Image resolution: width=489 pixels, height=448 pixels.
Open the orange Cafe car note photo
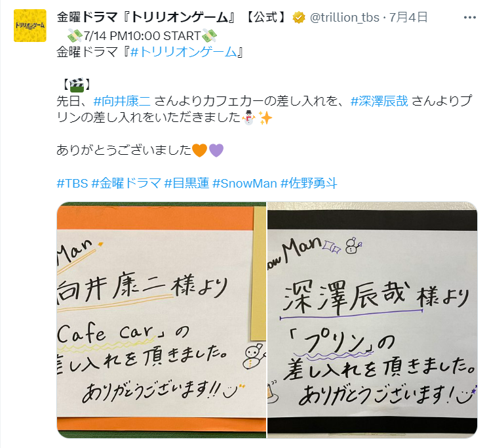pyautogui.click(x=161, y=320)
